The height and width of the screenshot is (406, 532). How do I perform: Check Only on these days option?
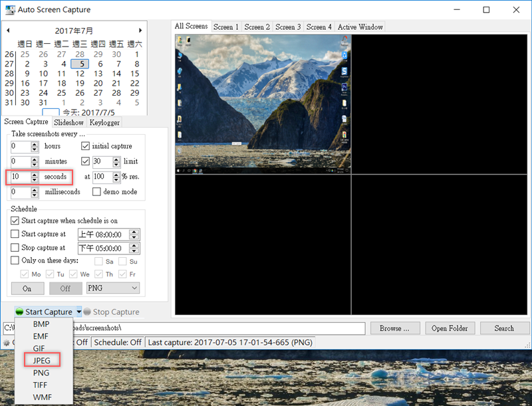click(x=15, y=260)
